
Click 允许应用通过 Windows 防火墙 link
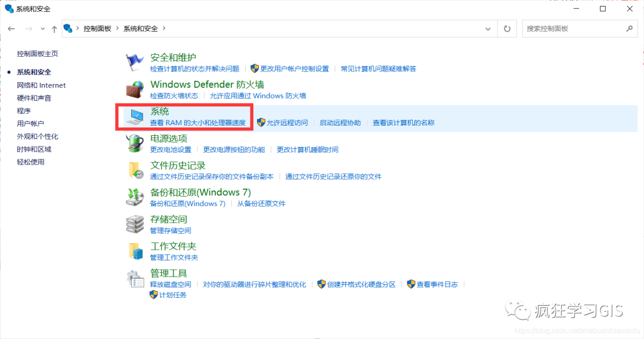coord(258,96)
